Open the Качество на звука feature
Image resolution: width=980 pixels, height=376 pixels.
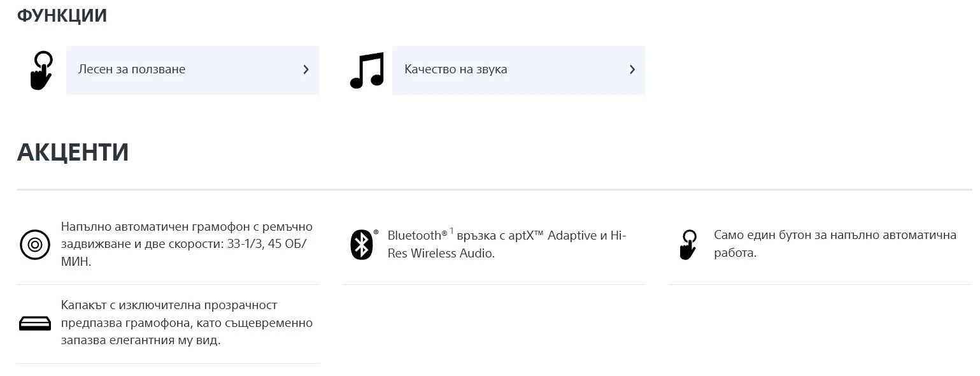(456, 69)
